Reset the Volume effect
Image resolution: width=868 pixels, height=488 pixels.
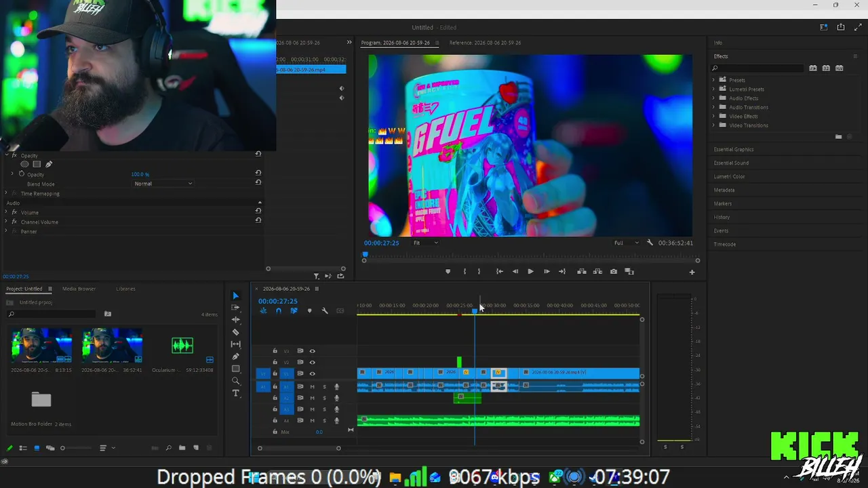click(x=258, y=211)
